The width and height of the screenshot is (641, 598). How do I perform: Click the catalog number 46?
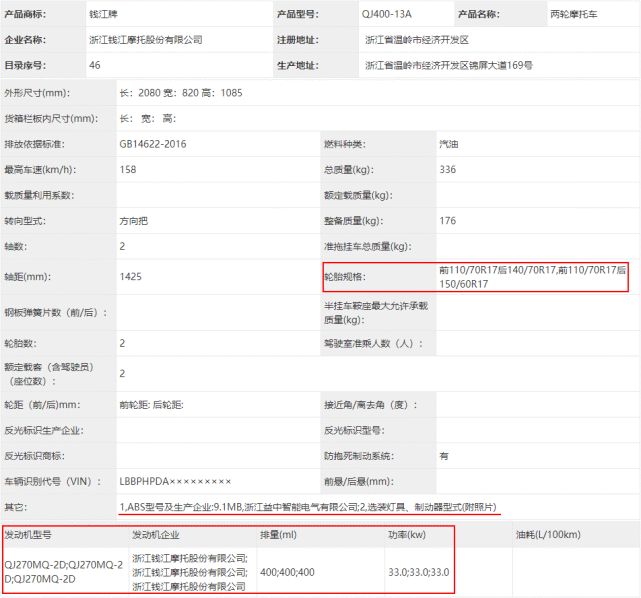click(95, 65)
